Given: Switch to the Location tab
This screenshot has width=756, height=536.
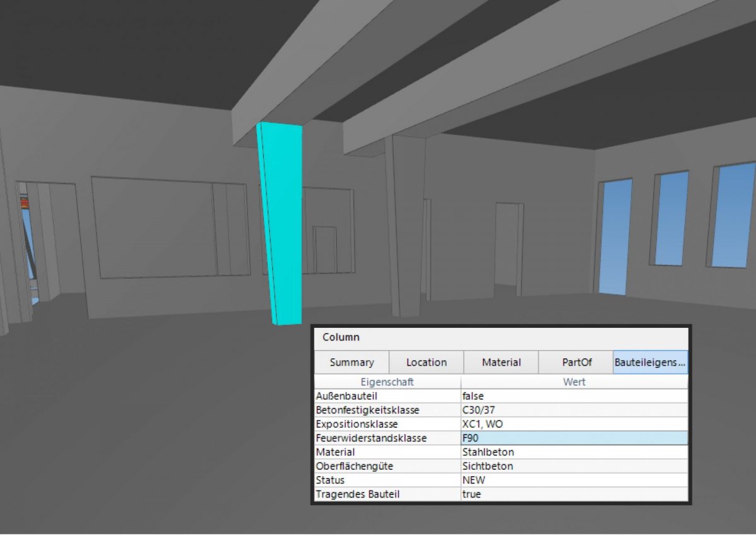Looking at the screenshot, I should coord(427,363).
